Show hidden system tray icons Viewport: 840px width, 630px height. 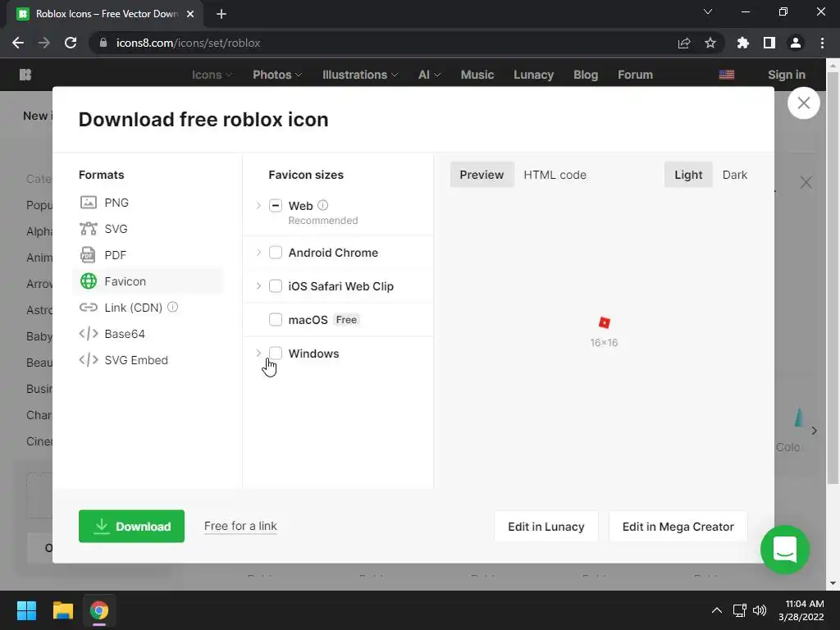pyautogui.click(x=716, y=610)
